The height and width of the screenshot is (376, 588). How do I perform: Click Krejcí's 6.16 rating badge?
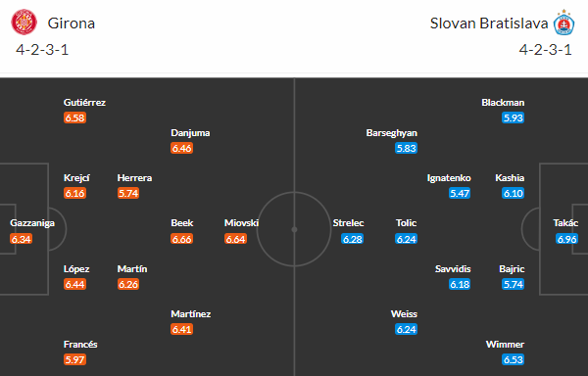click(74, 193)
